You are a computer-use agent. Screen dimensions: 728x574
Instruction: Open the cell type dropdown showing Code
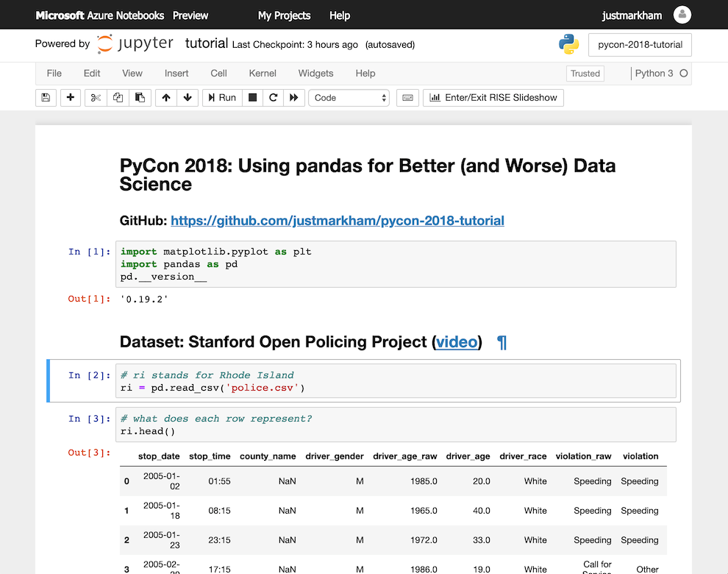click(349, 97)
